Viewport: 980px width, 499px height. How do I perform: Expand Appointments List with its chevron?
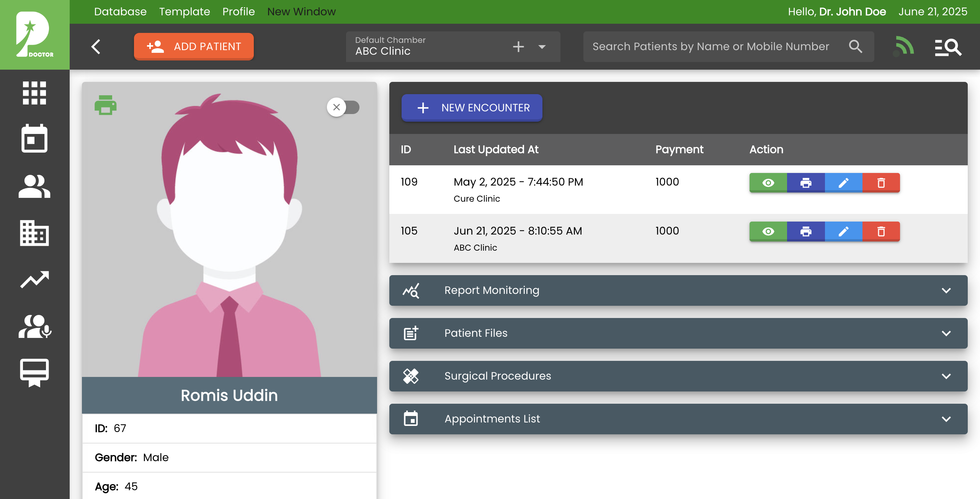coord(946,419)
